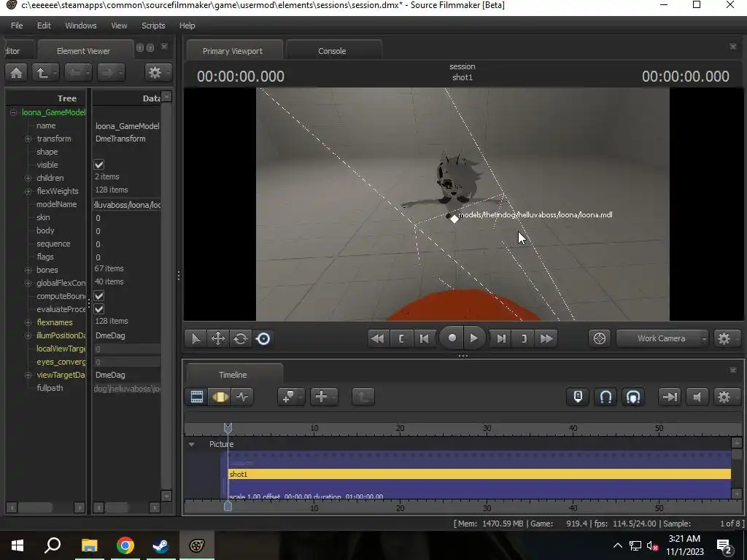This screenshot has width=747, height=560.
Task: Select the yellow shot1 clip
Action: 479,474
